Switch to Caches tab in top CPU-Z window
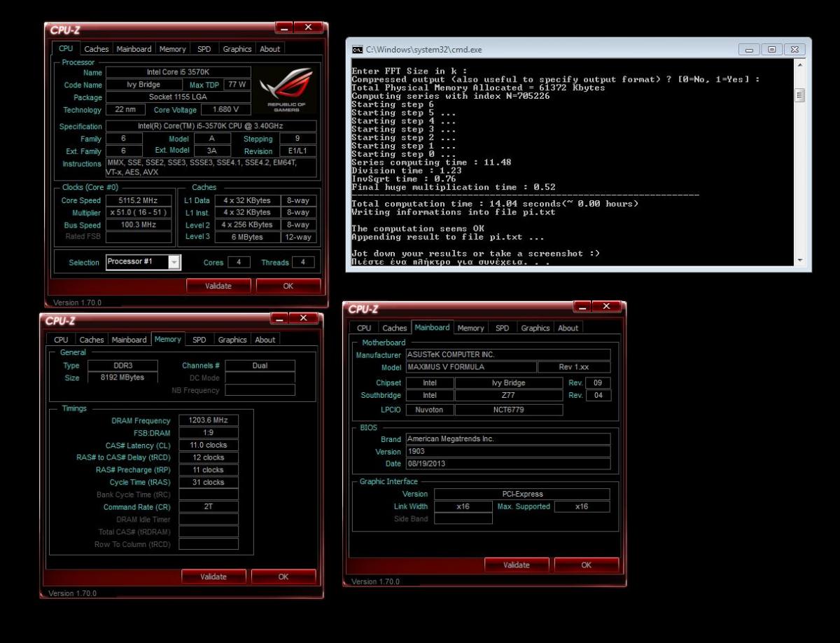This screenshot has width=840, height=643. (97, 49)
